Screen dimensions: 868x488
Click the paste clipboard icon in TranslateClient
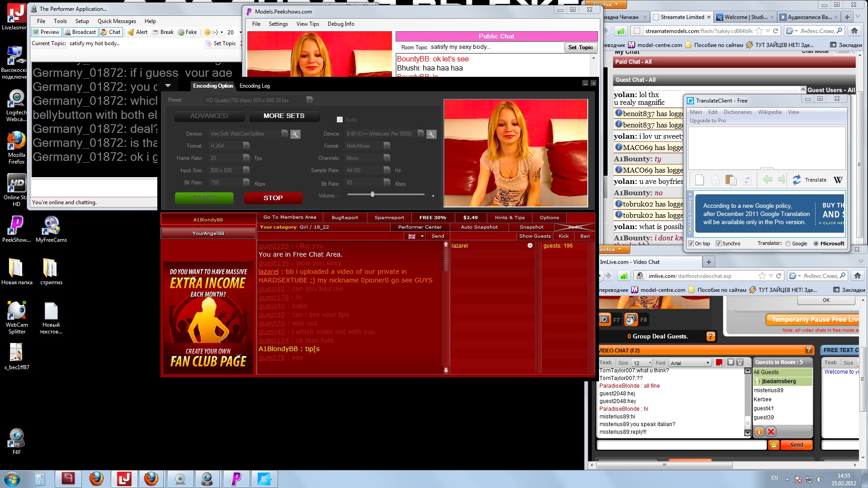[731, 180]
